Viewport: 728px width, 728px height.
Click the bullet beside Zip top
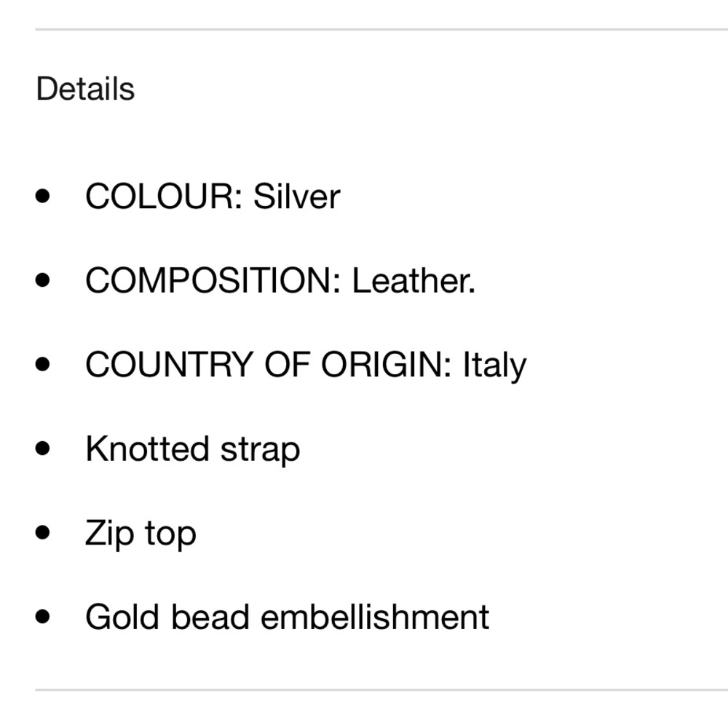[x=44, y=532]
